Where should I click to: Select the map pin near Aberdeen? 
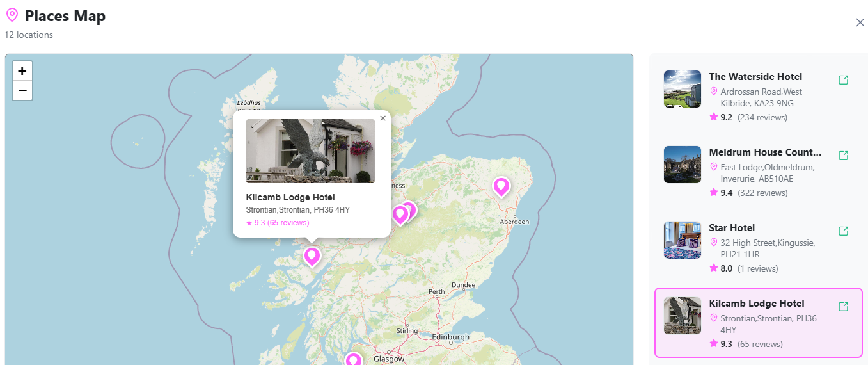point(501,186)
